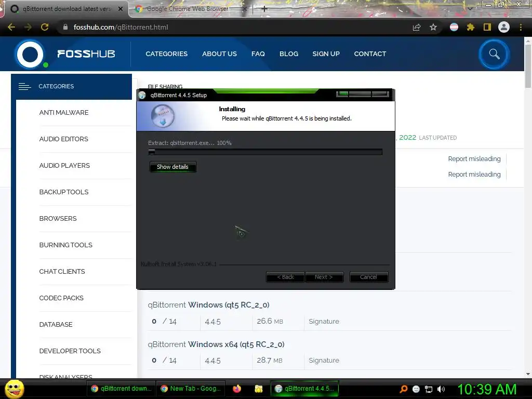Open BURNING TOOLS category
This screenshot has height=399, width=532.
[66, 245]
